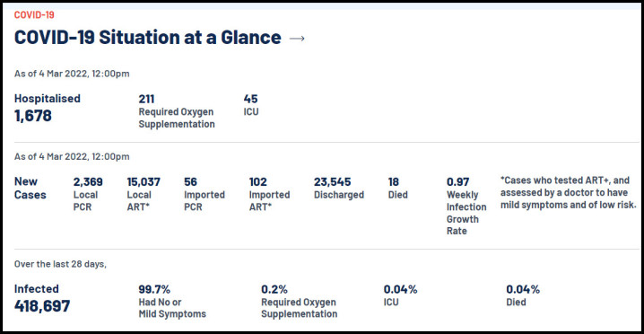This screenshot has width=644, height=334.
Task: Click the 15,037 Local ART count
Action: tap(144, 194)
